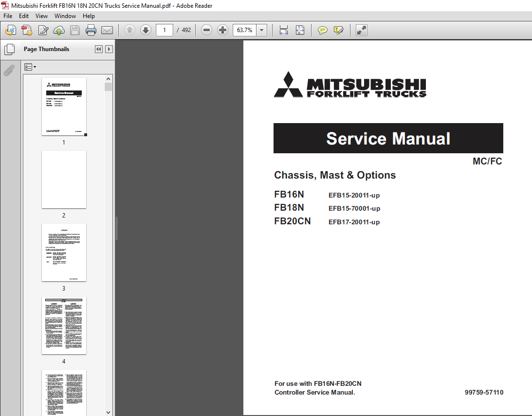Go to previous page up arrow
Image resolution: width=532 pixels, height=416 pixels.
pyautogui.click(x=129, y=30)
